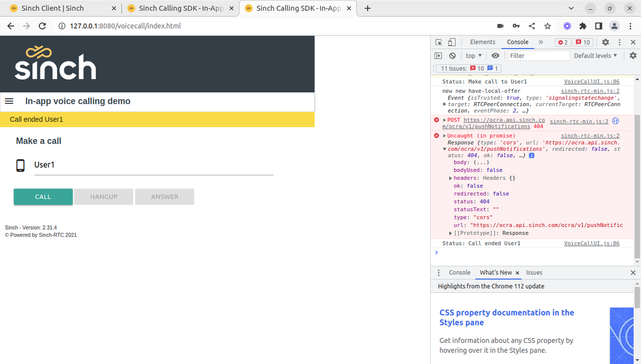This screenshot has width=641, height=364.
Task: View site information for 127.0.0.1
Action: point(62,26)
